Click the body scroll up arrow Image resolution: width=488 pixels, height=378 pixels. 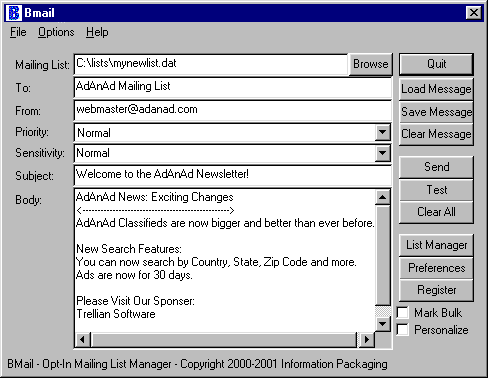coord(382,197)
